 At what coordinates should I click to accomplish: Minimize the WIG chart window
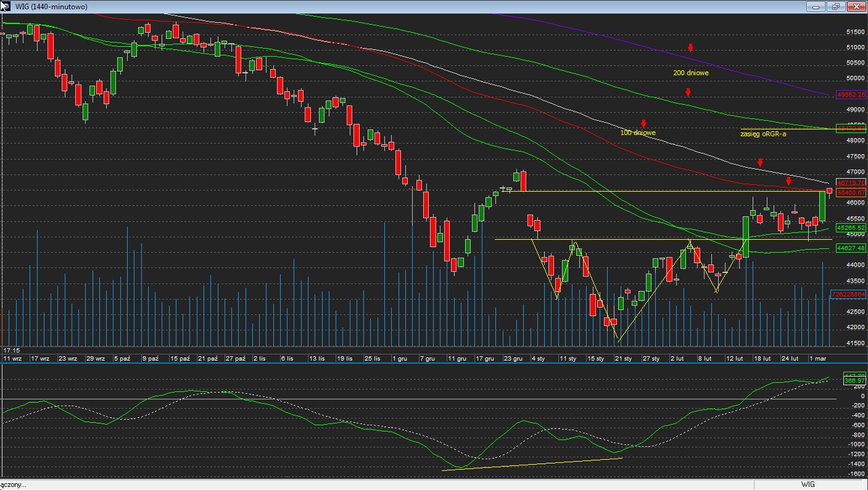(816, 7)
